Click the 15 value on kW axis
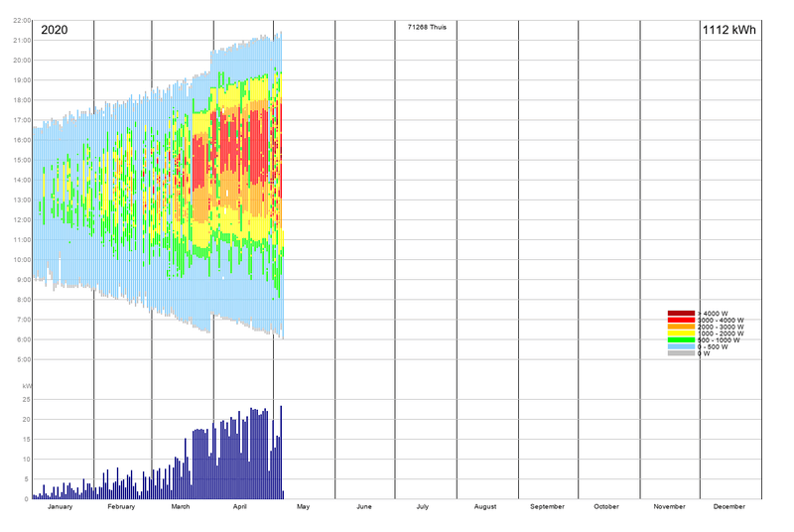 [27, 440]
